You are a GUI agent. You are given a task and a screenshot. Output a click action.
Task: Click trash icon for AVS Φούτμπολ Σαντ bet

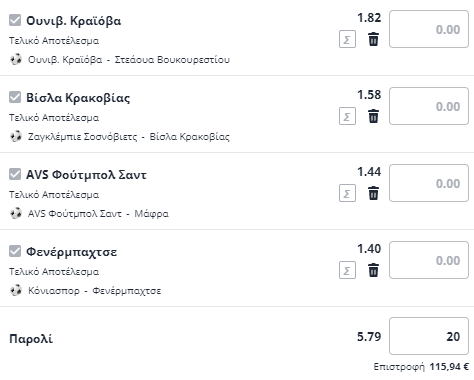[373, 193]
